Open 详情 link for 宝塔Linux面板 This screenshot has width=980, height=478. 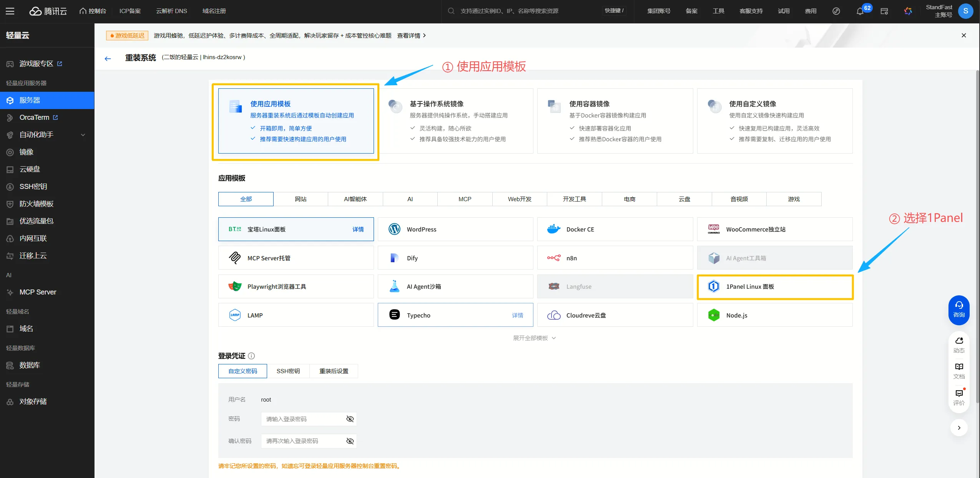click(358, 229)
